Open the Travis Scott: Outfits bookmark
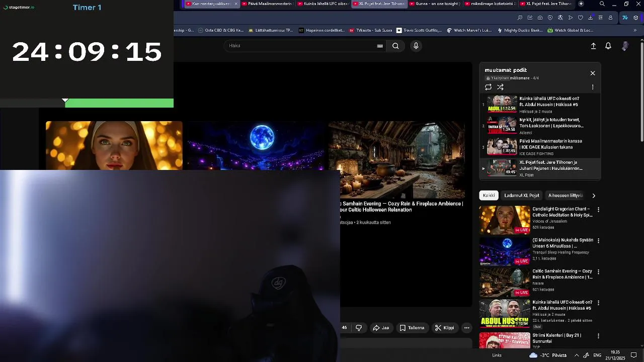Viewport: 644px width, 362px height. 419,30
